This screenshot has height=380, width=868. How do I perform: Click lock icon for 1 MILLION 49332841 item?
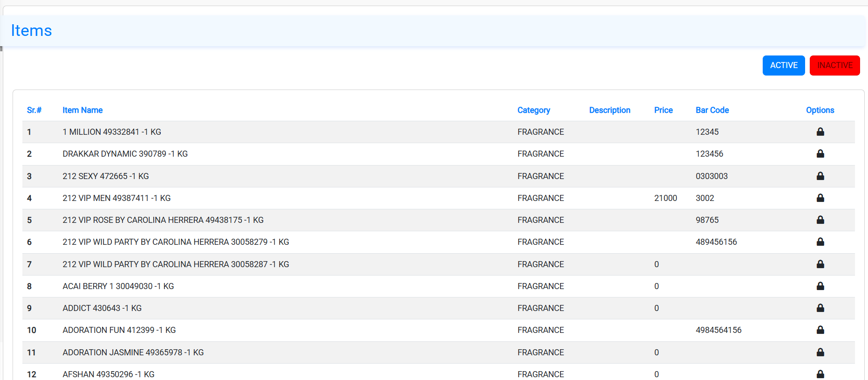tap(820, 132)
